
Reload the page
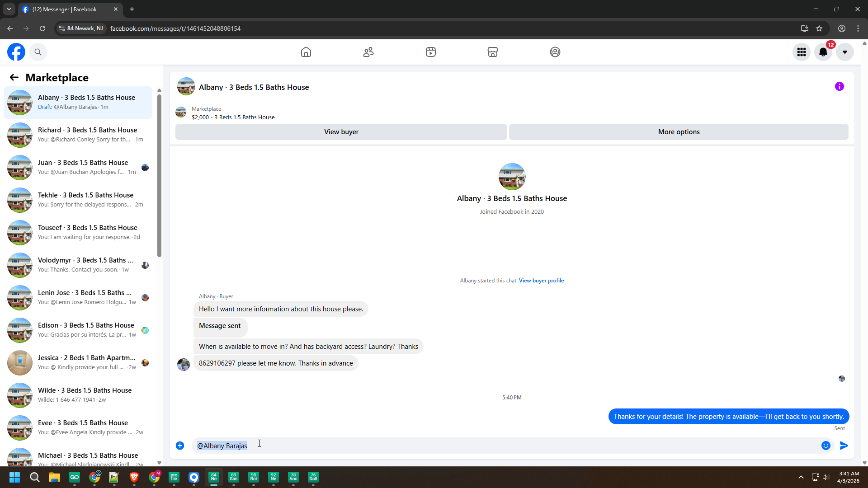point(42,28)
